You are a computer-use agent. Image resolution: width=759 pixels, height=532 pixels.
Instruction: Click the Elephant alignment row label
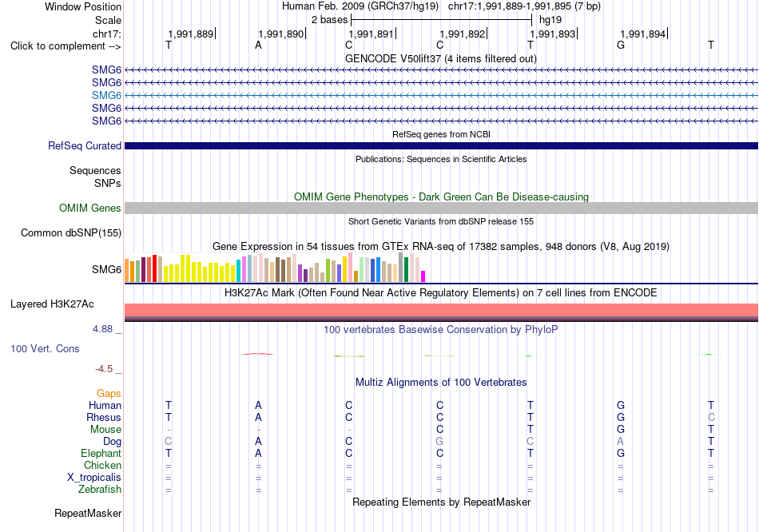[x=101, y=453]
